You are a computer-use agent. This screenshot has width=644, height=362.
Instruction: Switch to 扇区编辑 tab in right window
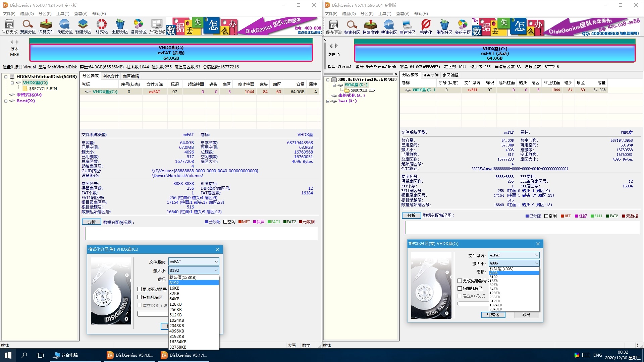[x=450, y=75]
